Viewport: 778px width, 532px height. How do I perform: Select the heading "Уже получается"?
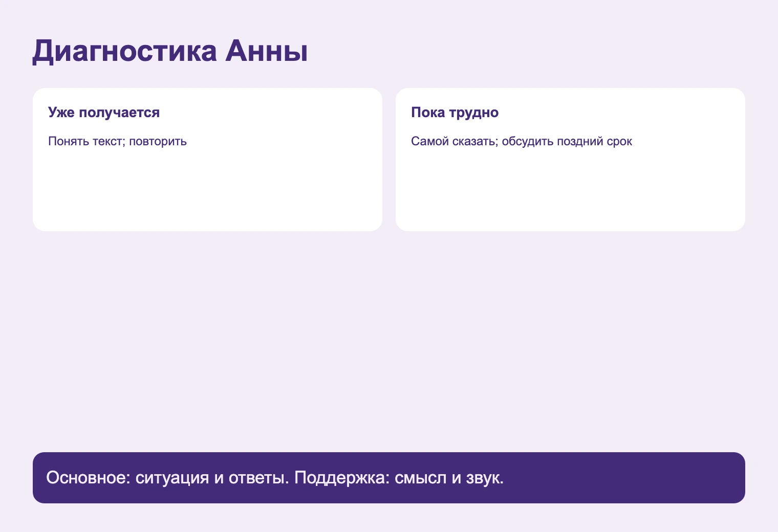[104, 113]
